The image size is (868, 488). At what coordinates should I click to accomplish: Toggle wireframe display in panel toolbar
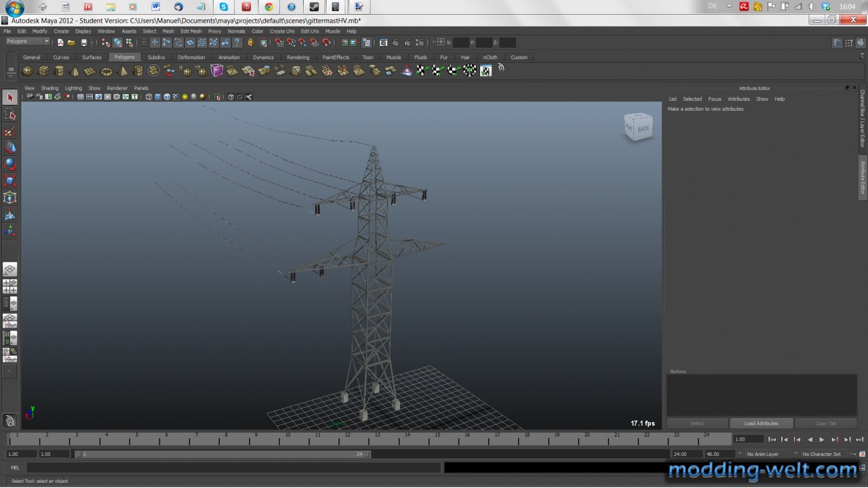click(x=149, y=97)
